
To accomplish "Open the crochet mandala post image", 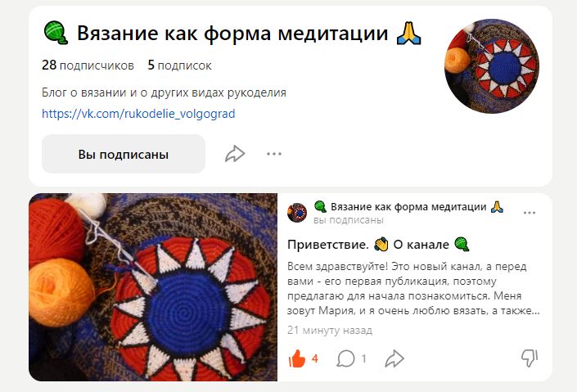I will pyautogui.click(x=153, y=287).
